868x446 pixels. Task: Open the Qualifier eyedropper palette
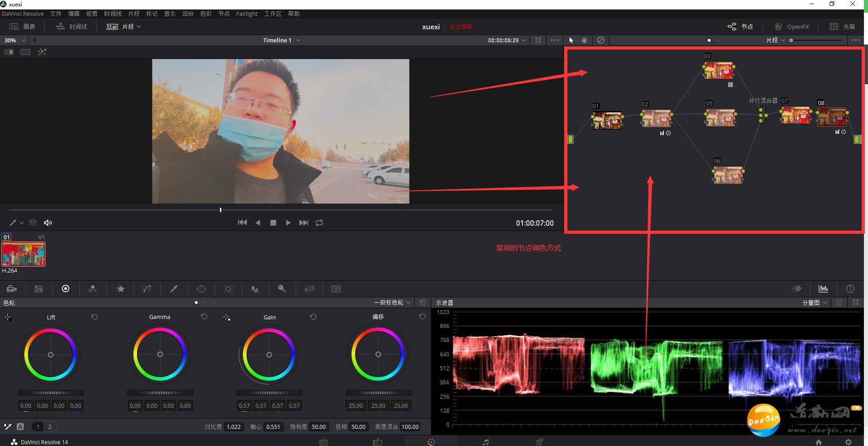(x=174, y=289)
